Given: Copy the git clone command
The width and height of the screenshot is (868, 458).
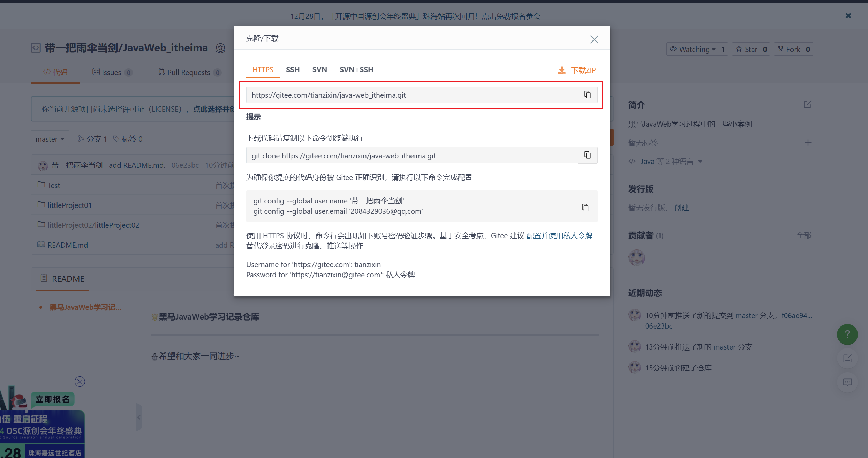Looking at the screenshot, I should (x=588, y=155).
